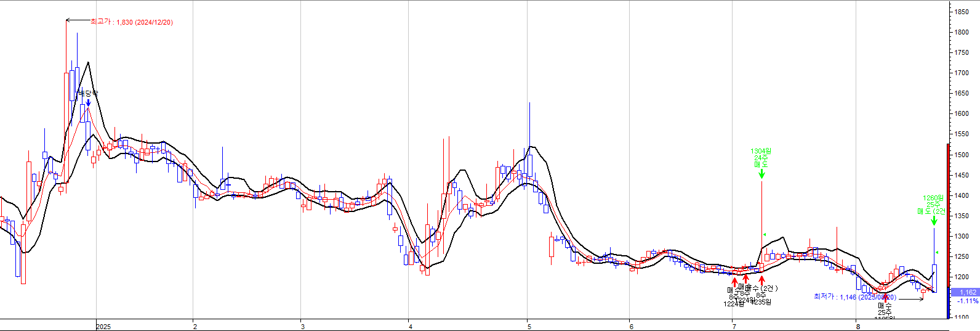Click the 1200 price axis label

[962, 277]
